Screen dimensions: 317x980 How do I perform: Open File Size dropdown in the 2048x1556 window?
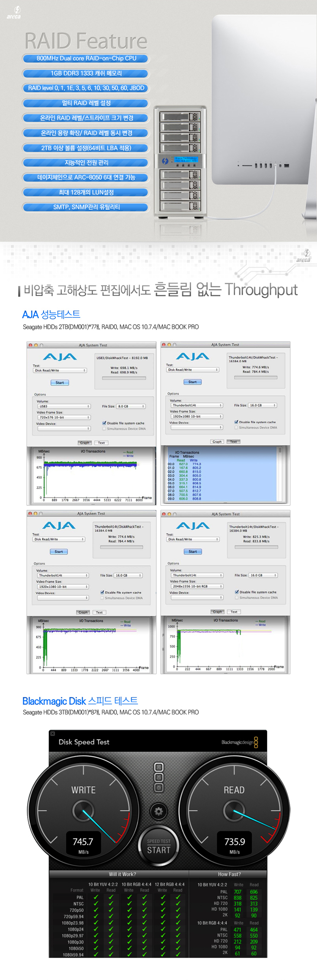coord(263,575)
